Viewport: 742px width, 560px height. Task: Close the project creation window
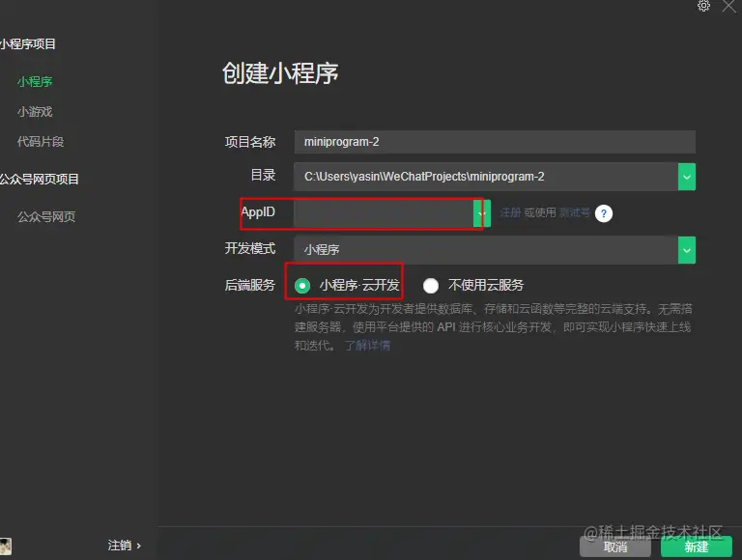[729, 6]
